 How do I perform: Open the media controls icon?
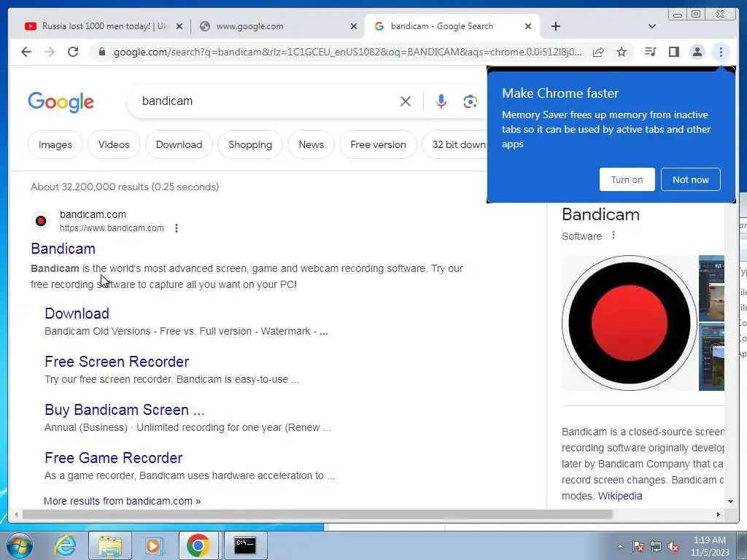650,52
